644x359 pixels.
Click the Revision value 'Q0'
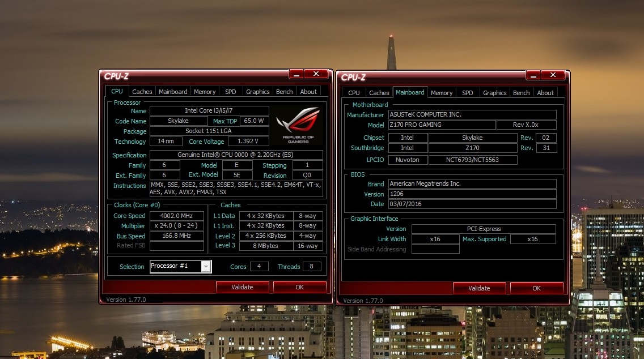308,176
